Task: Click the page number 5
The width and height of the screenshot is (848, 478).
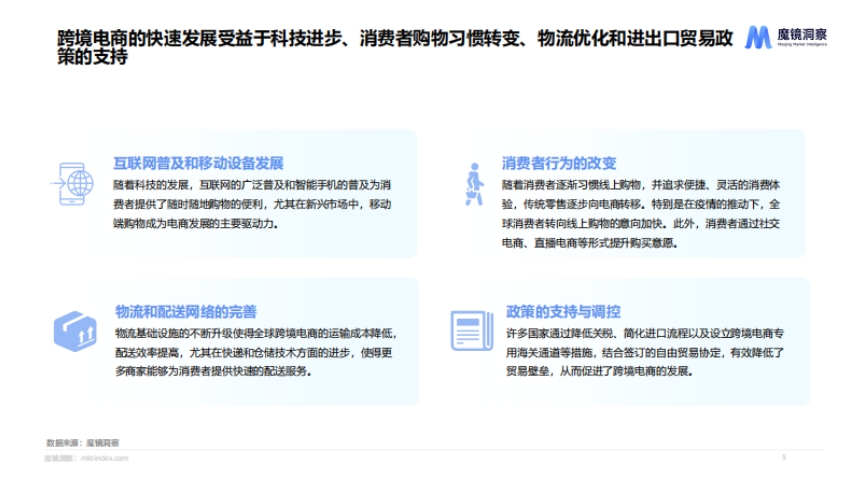Action: pyautogui.click(x=783, y=457)
